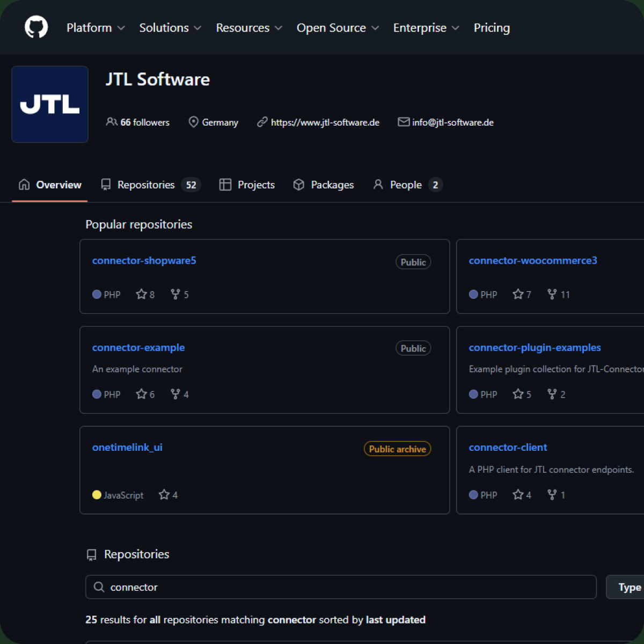
Task: Click the Public archive badge on onetimelink_ui
Action: (398, 449)
